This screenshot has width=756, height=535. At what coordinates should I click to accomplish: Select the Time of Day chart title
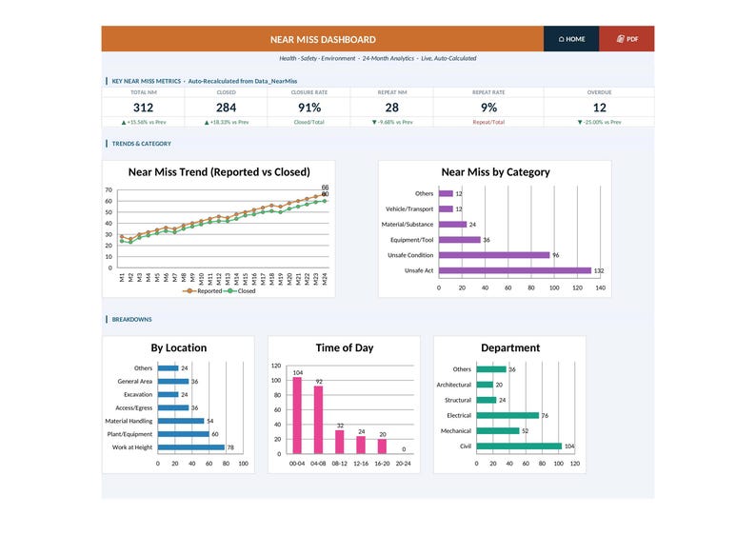click(345, 348)
